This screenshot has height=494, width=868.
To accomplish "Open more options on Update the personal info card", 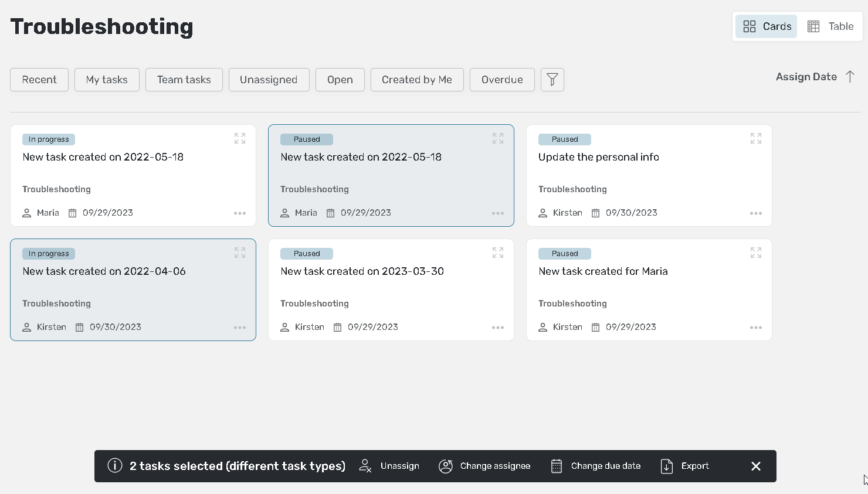I will click(755, 213).
